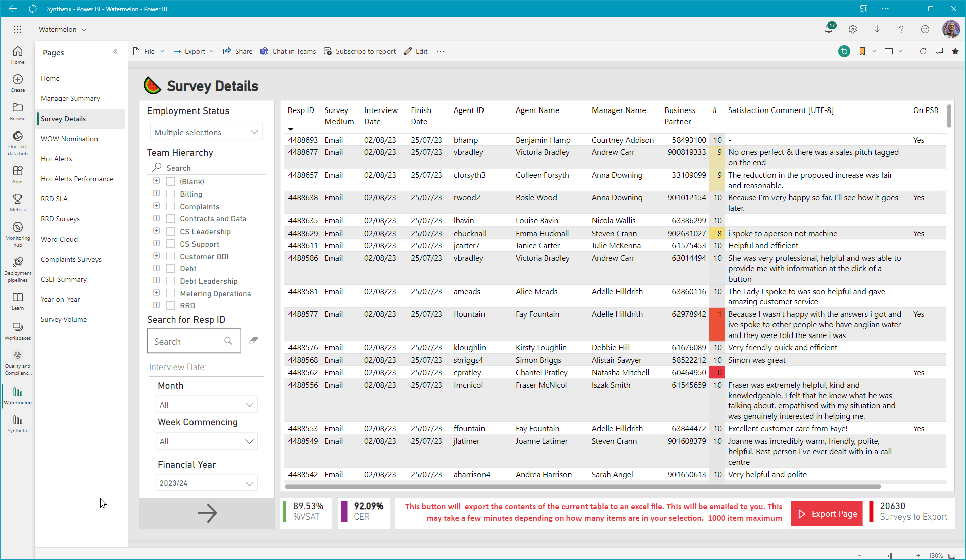This screenshot has width=966, height=560.
Task: Open the notifications bell icon
Action: click(829, 29)
